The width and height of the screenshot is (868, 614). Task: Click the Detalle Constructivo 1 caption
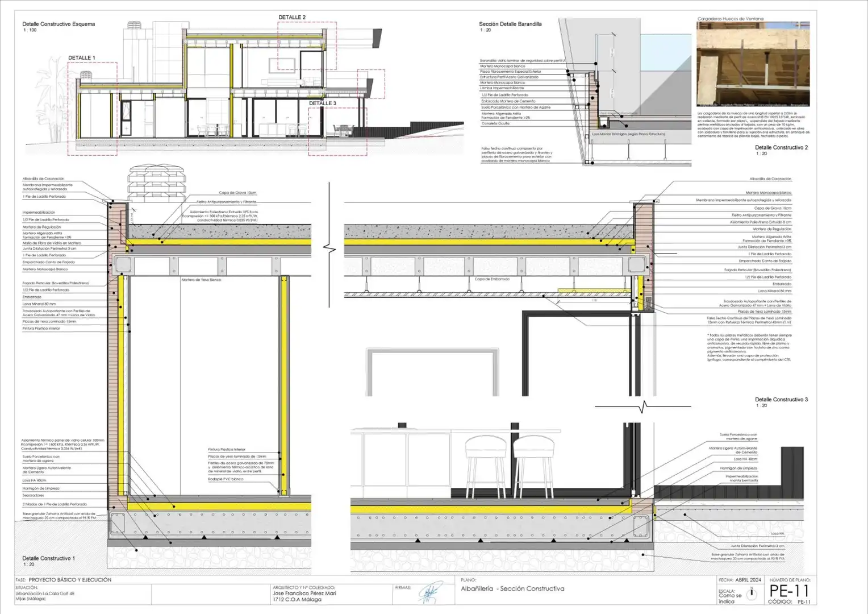point(49,558)
